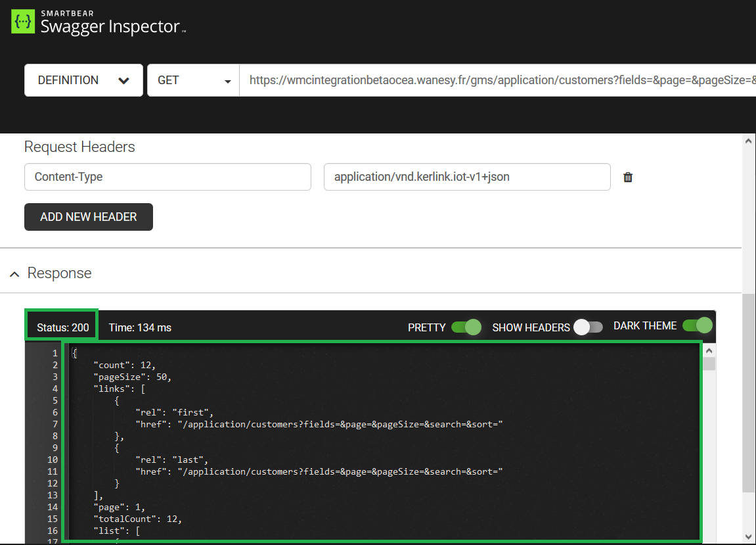This screenshot has height=545, width=756.
Task: Click the Time: 134 ms label
Action: coord(140,327)
